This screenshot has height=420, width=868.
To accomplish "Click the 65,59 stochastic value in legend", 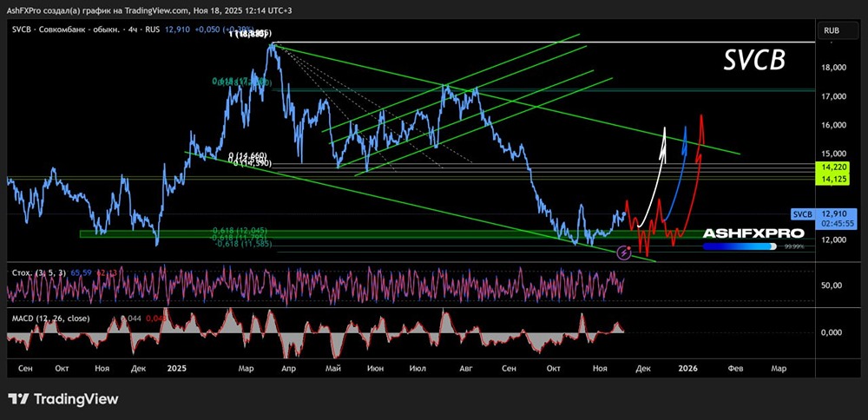I will (x=83, y=272).
